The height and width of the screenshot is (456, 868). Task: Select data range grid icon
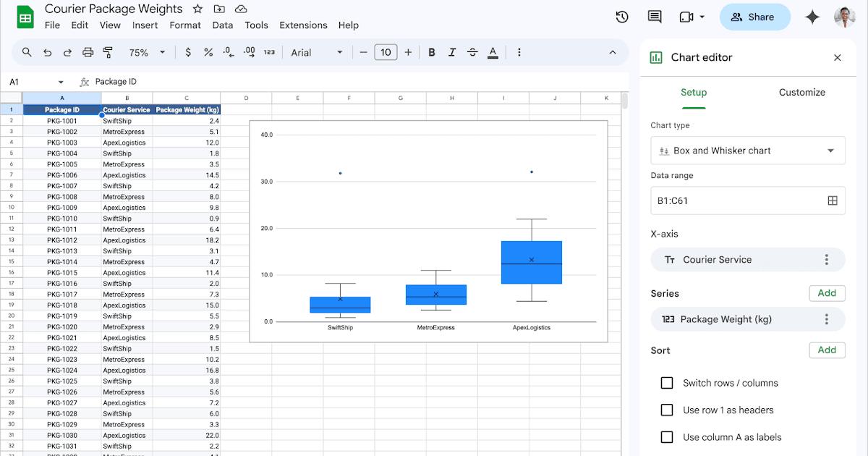click(833, 200)
